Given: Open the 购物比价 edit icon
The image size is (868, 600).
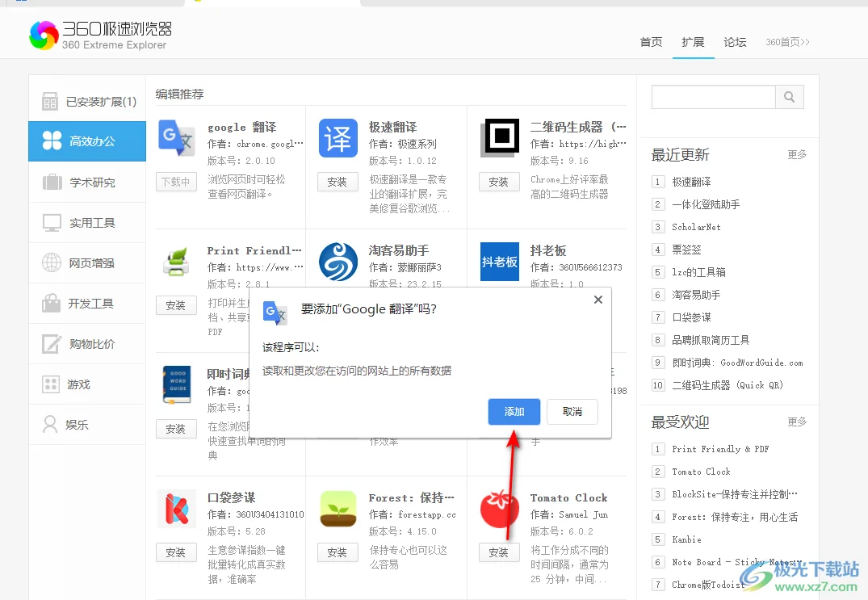Looking at the screenshot, I should (x=52, y=344).
